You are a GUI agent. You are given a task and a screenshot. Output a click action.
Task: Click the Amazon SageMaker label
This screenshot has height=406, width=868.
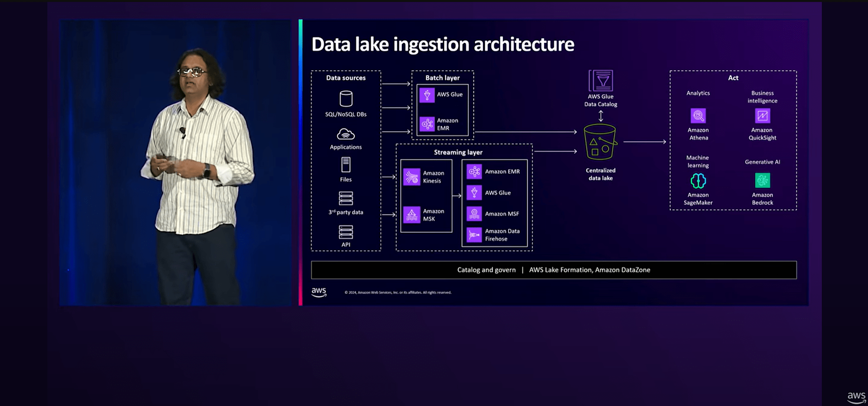tap(698, 199)
